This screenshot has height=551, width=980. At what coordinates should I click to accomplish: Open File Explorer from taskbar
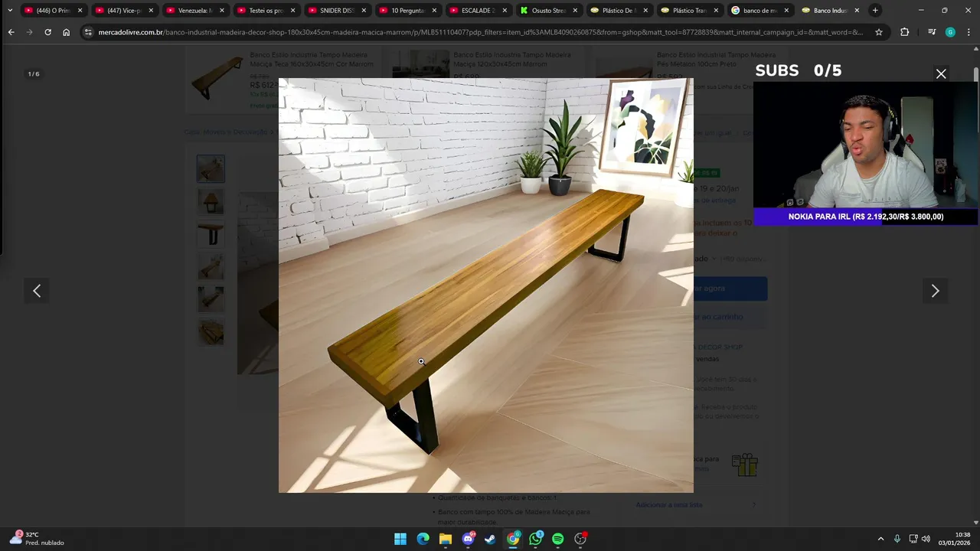446,539
